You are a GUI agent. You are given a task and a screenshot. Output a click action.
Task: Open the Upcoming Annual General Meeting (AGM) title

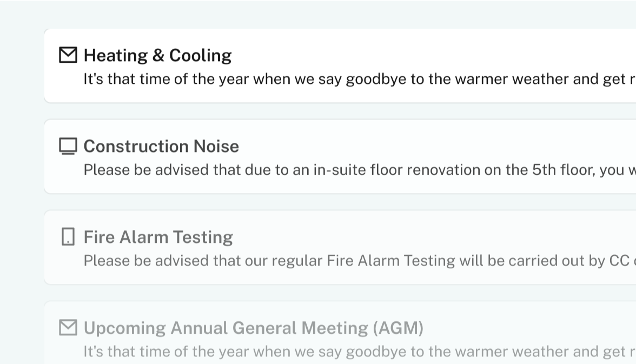point(253,328)
